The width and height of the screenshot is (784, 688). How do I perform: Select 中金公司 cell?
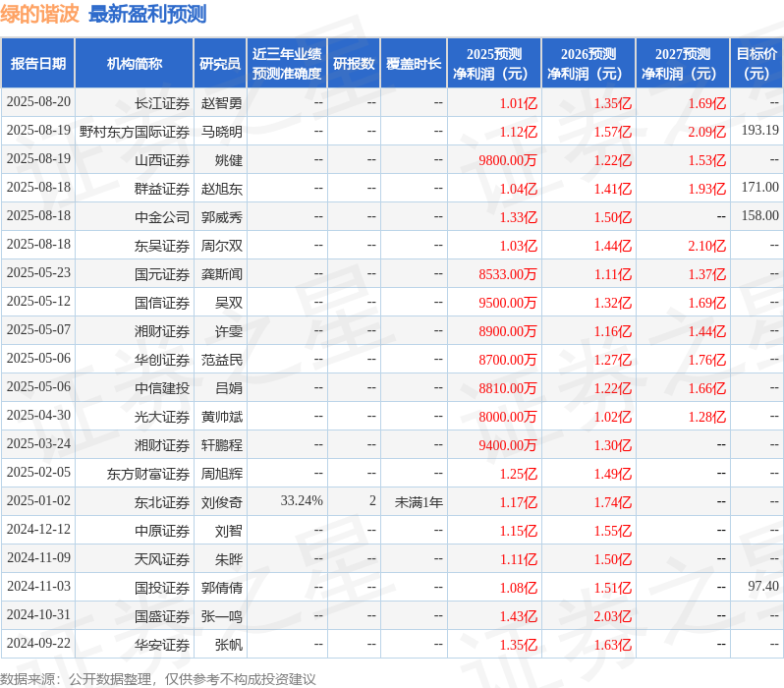coord(162,217)
